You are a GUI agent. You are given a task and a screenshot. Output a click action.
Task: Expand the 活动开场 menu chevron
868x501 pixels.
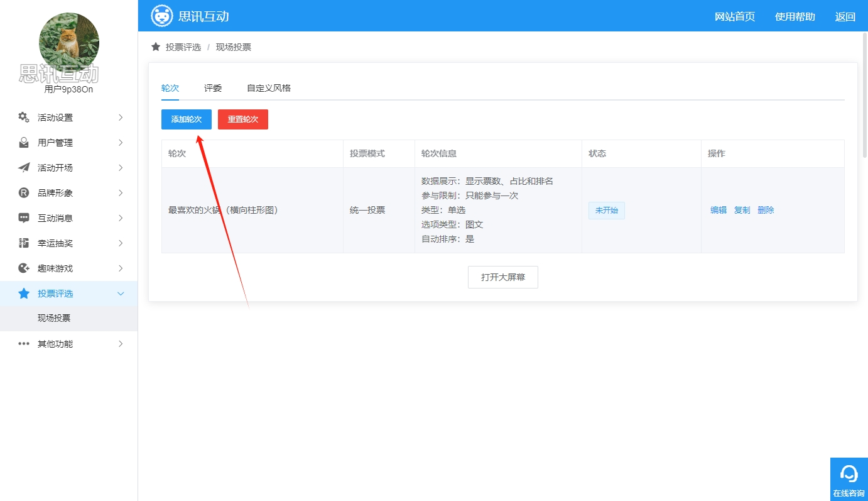coord(121,168)
